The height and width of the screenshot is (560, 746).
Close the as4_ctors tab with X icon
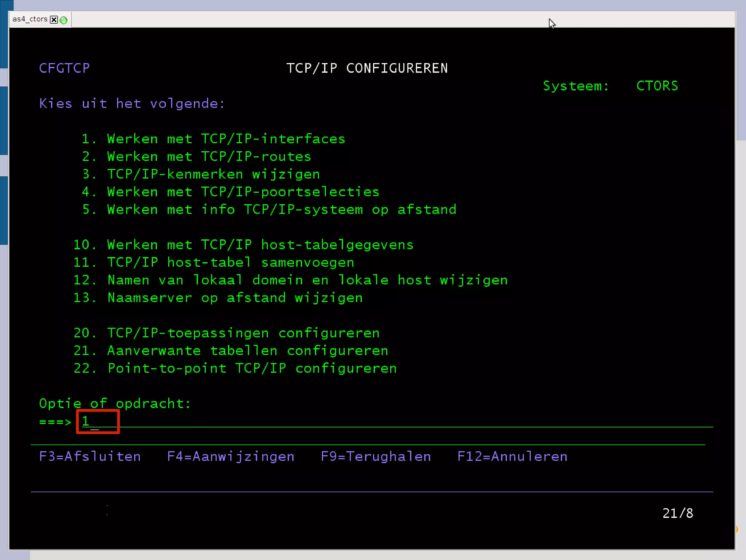(x=54, y=20)
